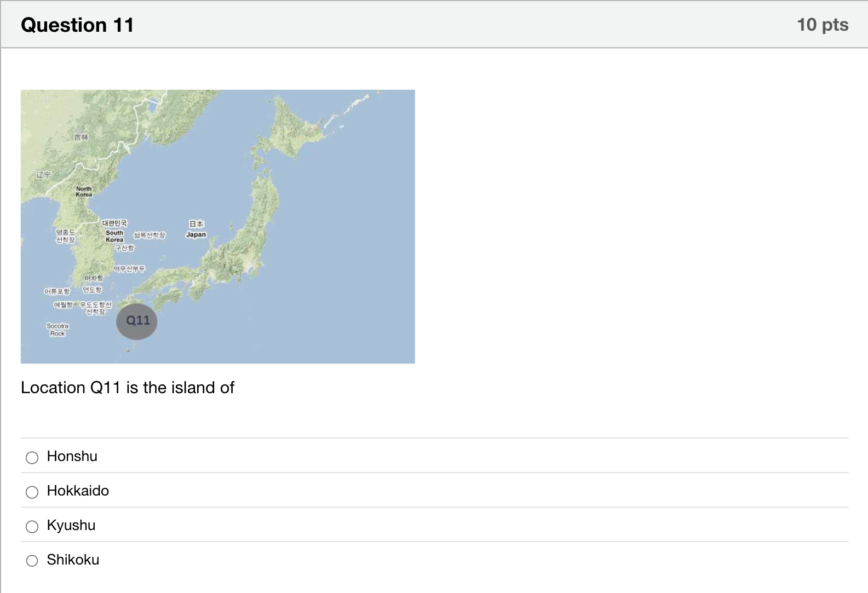868x593 pixels.
Task: Click the South Korea label on map
Action: [114, 236]
